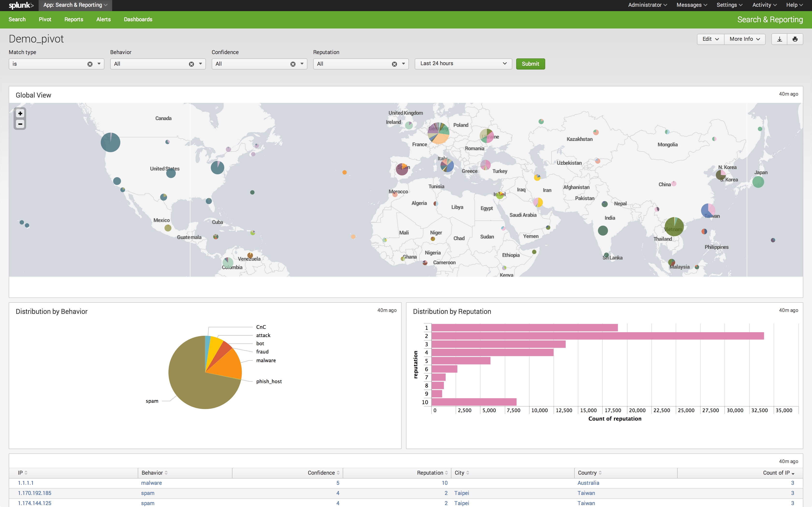Open the Administrator menu

click(647, 5)
